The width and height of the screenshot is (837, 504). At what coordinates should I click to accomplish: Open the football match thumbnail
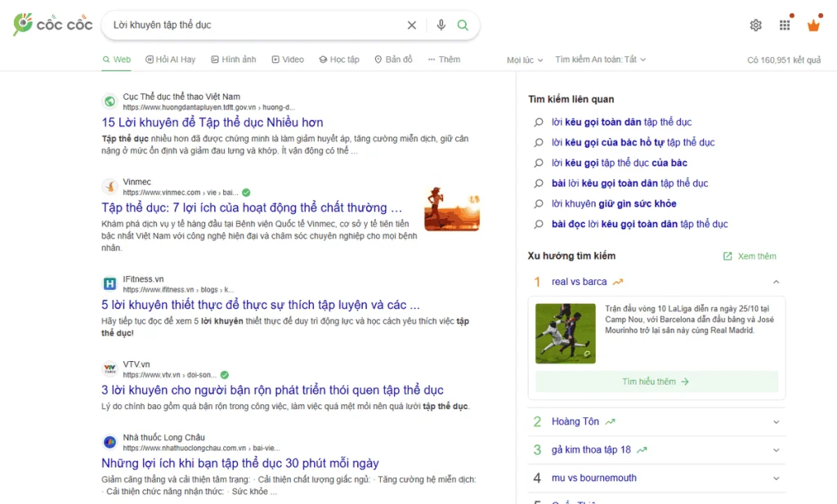pos(566,333)
